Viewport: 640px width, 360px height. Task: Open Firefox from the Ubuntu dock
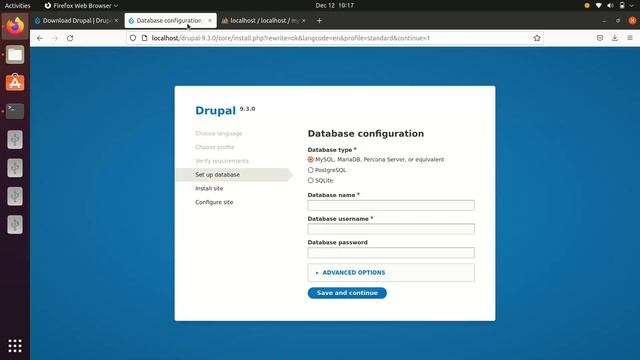[15, 26]
